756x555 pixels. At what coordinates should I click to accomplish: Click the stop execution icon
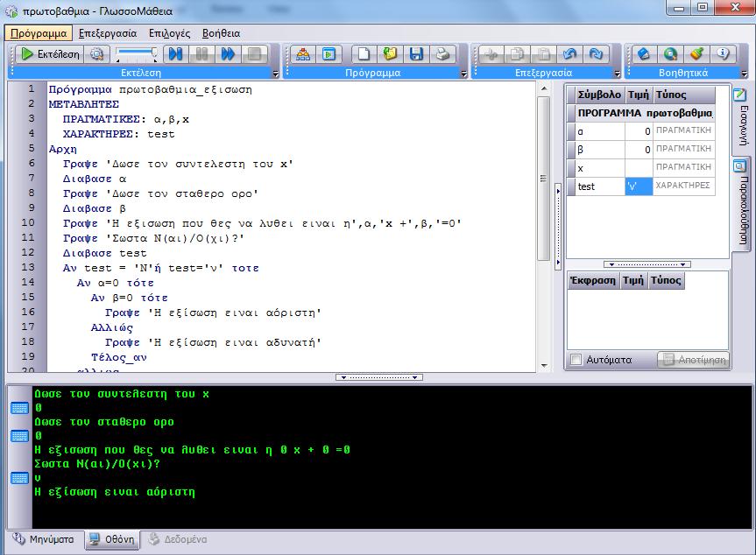click(x=254, y=54)
